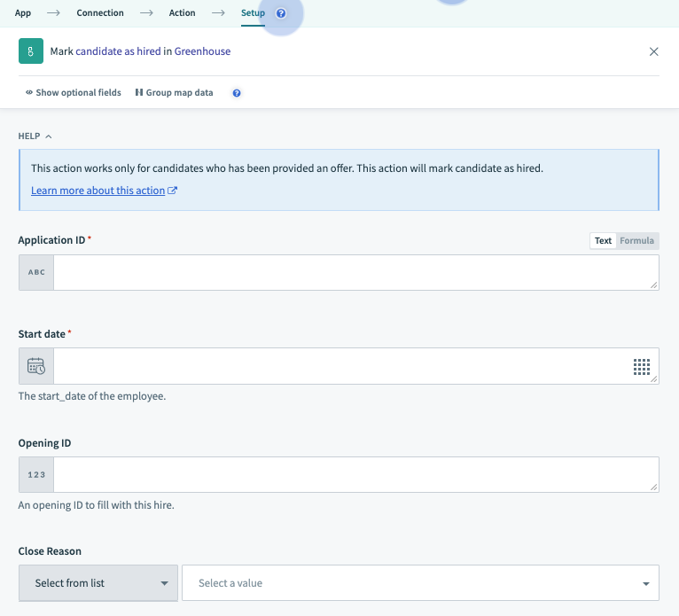Click the ABC type icon for Application ID
This screenshot has height=616, width=679.
[36, 272]
